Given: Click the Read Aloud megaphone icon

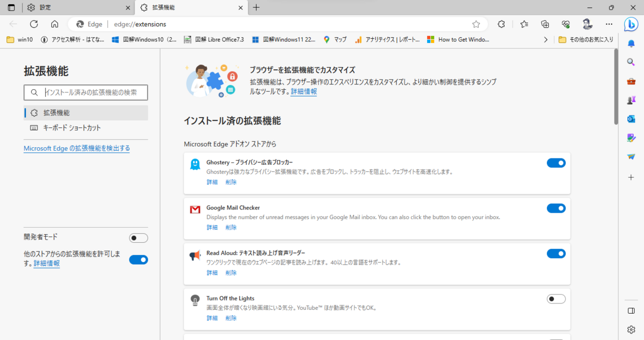Looking at the screenshot, I should pyautogui.click(x=195, y=256).
